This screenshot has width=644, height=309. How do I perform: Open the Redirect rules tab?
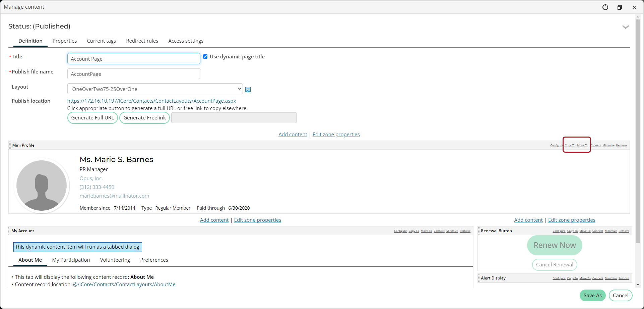pos(142,41)
